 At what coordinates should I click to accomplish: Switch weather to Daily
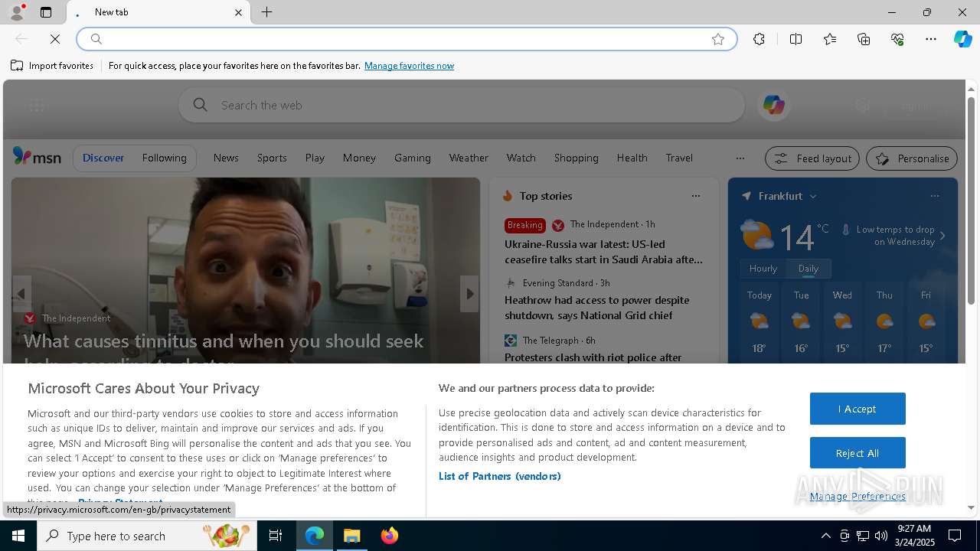(x=808, y=269)
